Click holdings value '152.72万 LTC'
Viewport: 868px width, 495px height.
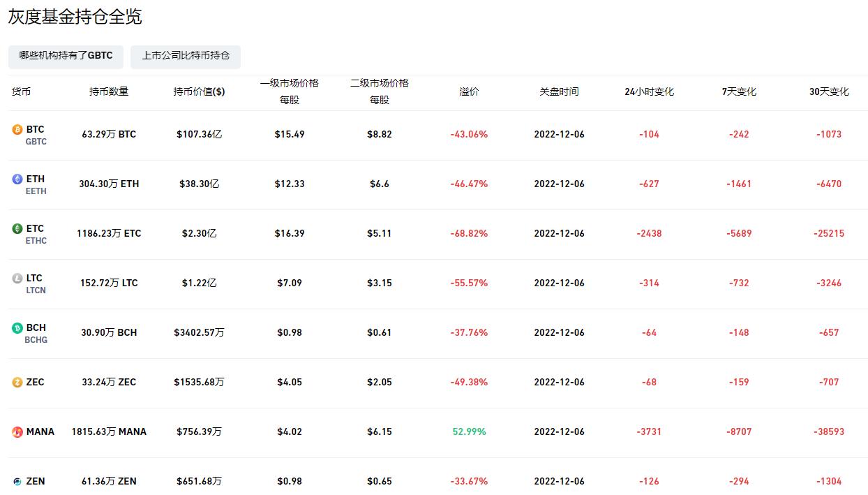point(109,283)
